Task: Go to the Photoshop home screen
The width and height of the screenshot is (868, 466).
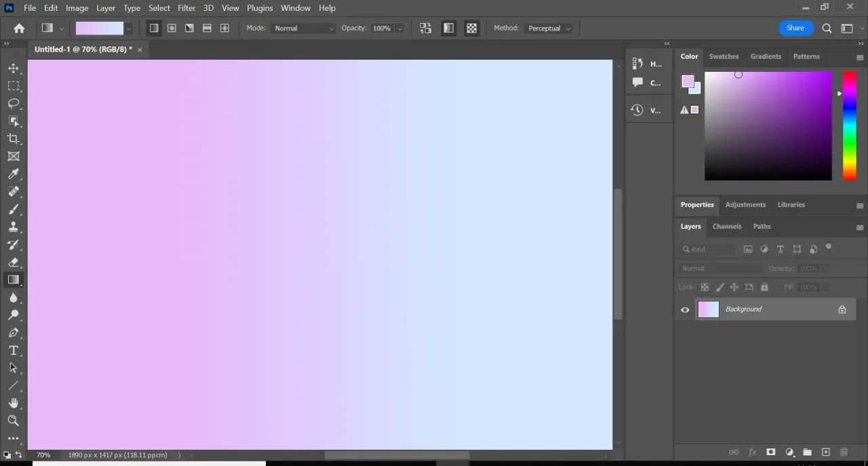Action: [18, 28]
